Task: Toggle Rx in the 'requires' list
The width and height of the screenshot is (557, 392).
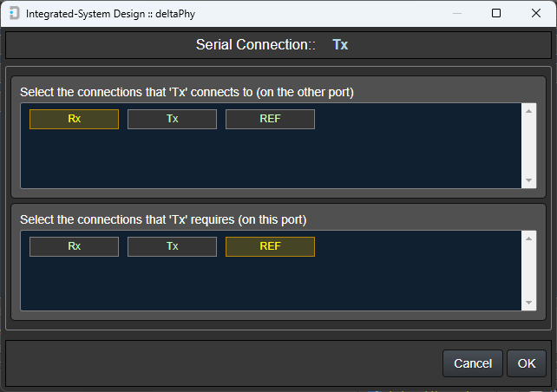Action: pyautogui.click(x=74, y=246)
